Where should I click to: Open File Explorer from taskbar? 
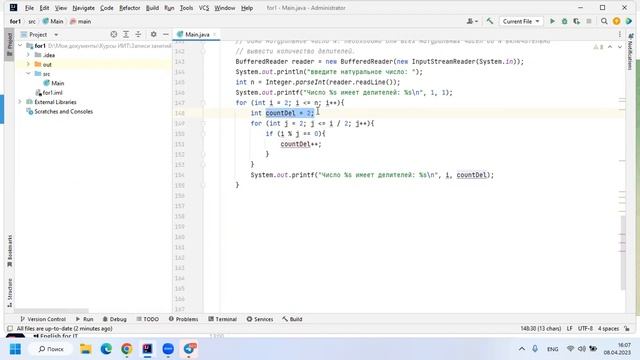coord(86,349)
